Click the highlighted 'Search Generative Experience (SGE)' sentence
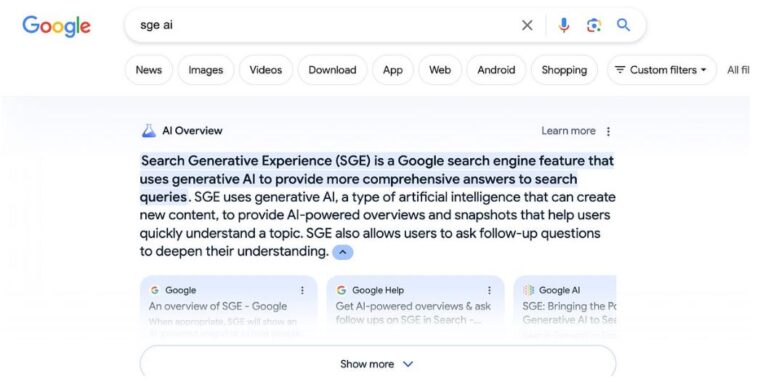 (x=377, y=179)
